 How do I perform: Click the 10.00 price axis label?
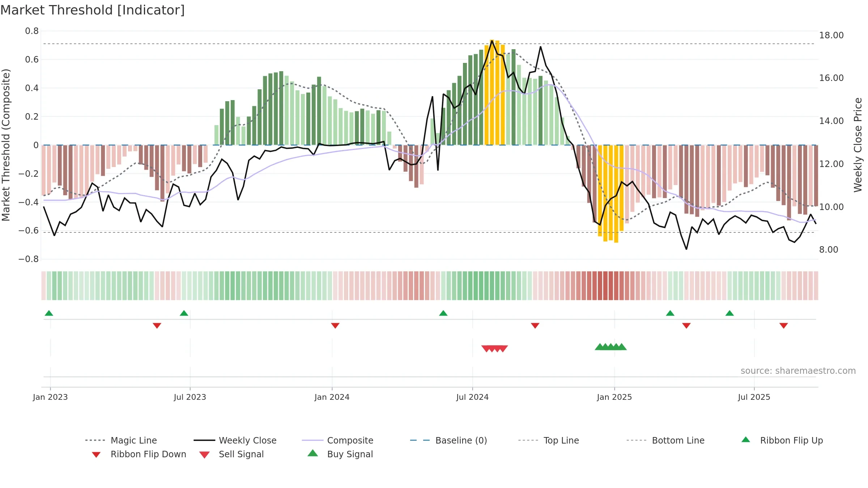click(x=831, y=207)
